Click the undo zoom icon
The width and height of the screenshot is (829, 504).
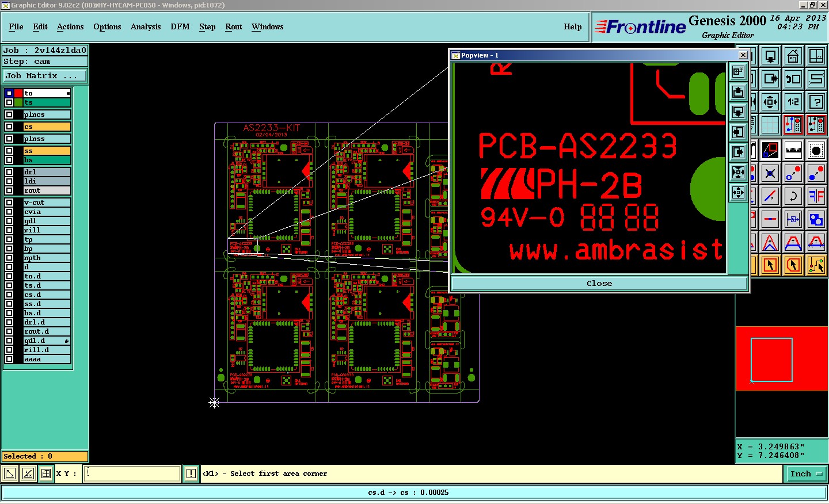click(x=793, y=79)
